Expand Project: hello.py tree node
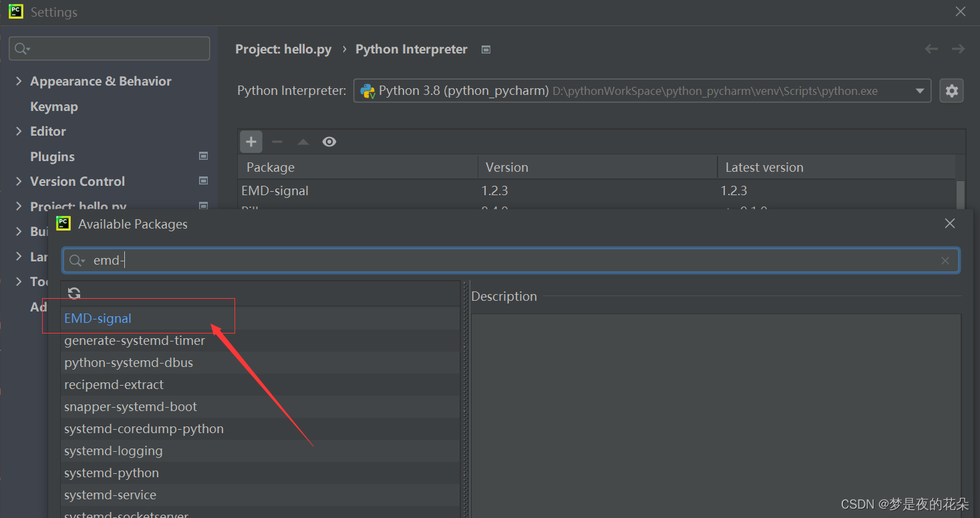Viewport: 980px width, 518px height. point(19,206)
